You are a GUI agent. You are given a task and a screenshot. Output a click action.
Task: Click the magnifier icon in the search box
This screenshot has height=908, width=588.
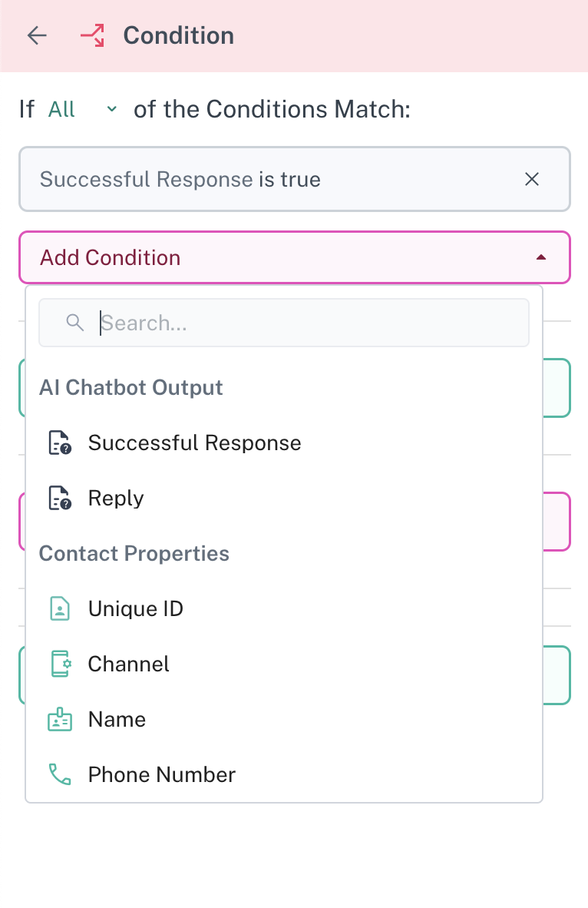(75, 323)
